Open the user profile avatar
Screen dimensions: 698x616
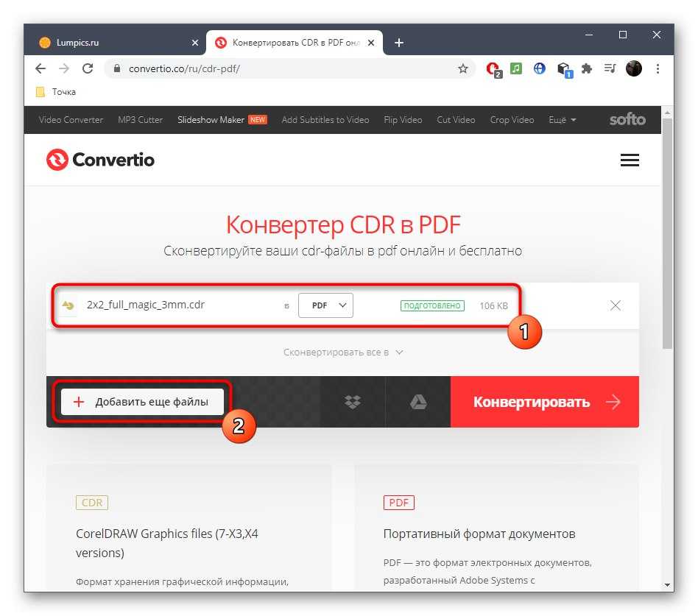click(x=633, y=68)
